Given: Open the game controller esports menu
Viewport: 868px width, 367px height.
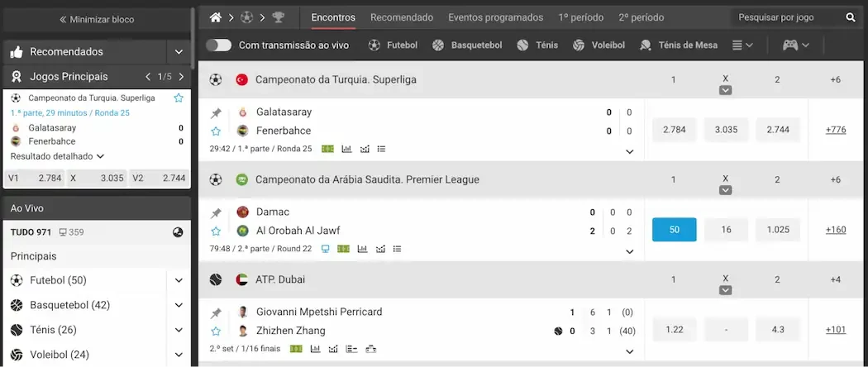Looking at the screenshot, I should coord(795,45).
